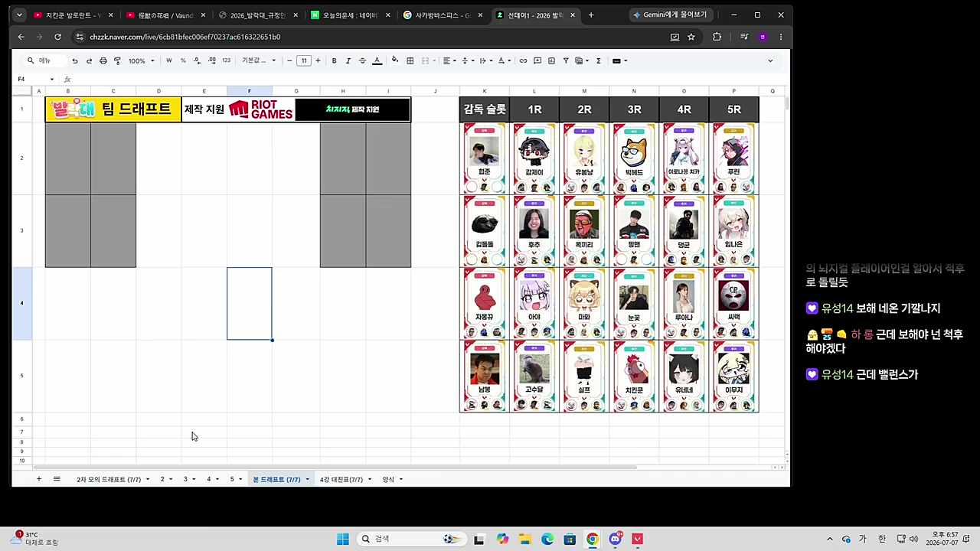The width and height of the screenshot is (980, 551).
Task: Switch to sheet tab 3
Action: click(185, 479)
